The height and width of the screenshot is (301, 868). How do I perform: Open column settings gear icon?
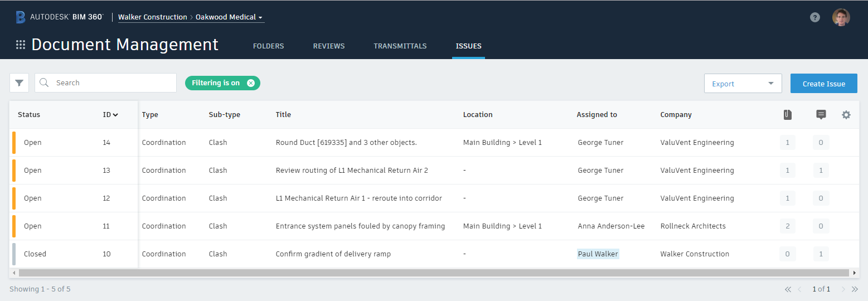[x=846, y=115]
